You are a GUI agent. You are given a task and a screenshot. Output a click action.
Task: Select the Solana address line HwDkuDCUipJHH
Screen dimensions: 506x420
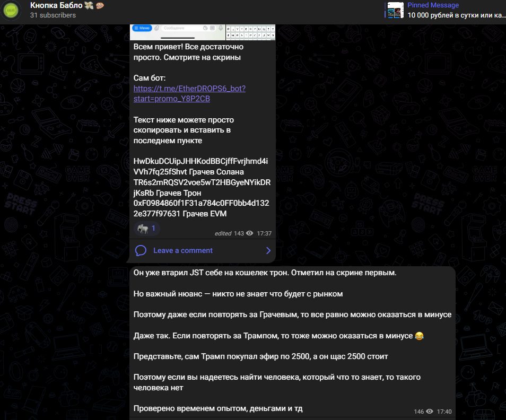(200, 161)
